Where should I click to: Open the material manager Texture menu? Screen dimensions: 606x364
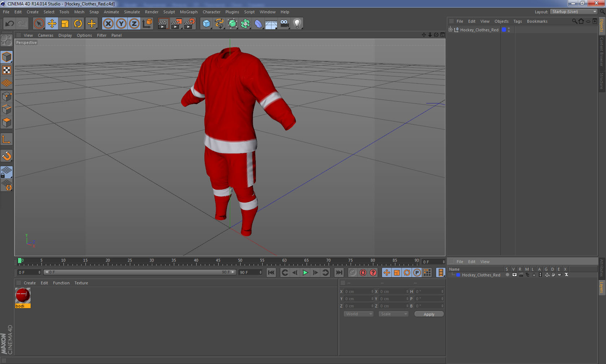(81, 283)
